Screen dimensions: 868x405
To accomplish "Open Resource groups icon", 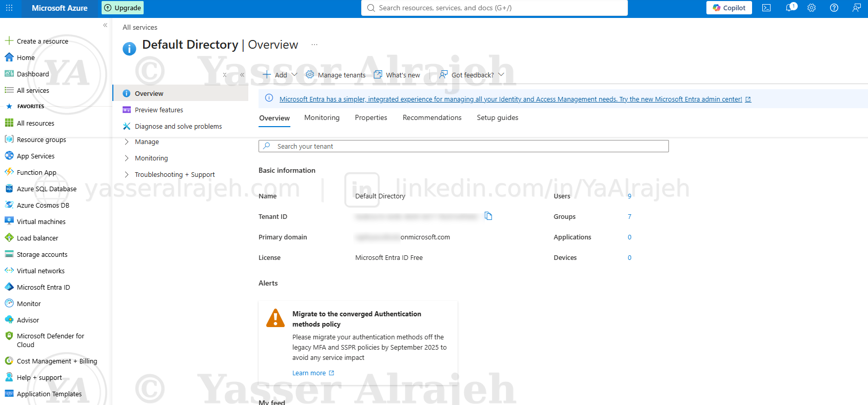I will (x=9, y=139).
